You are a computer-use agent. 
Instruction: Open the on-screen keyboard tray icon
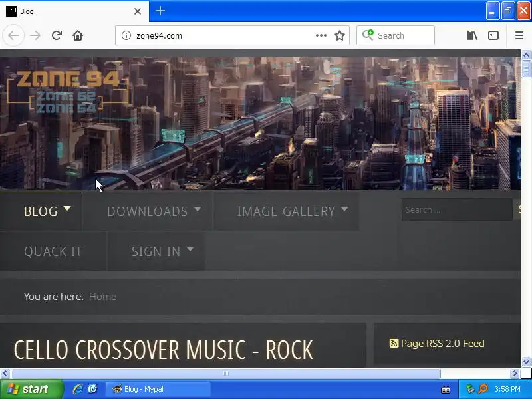pyautogui.click(x=446, y=390)
